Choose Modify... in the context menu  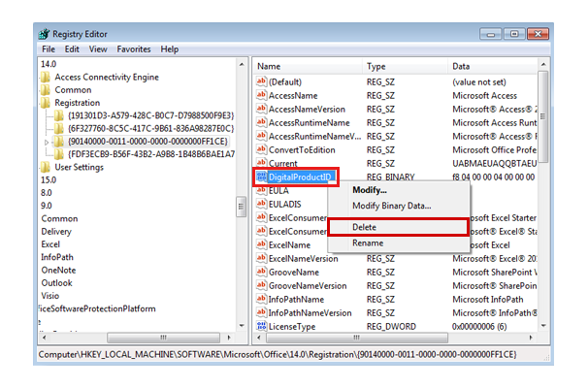(399, 190)
